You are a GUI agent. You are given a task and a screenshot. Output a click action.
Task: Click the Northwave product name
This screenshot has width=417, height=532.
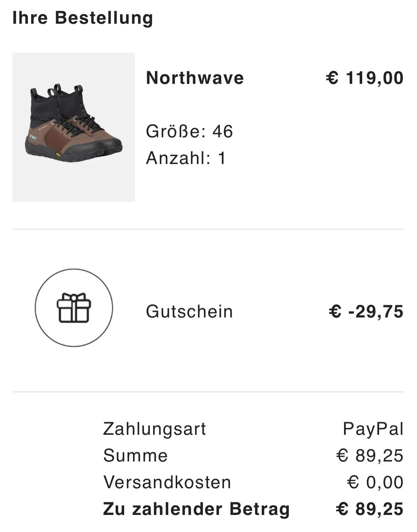pyautogui.click(x=195, y=78)
